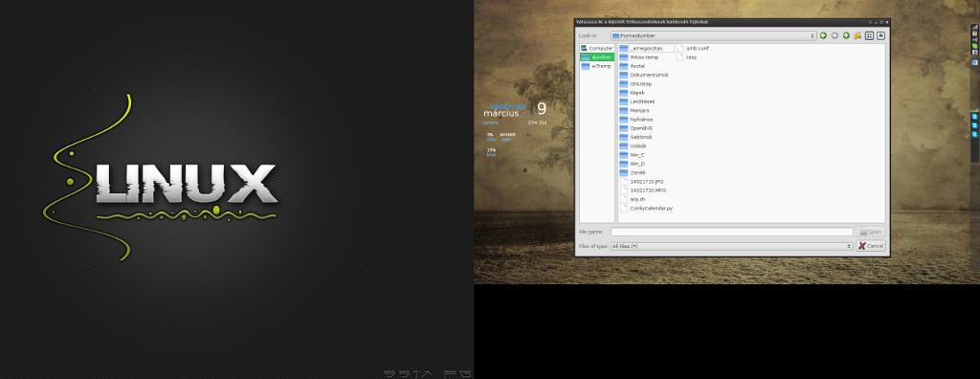Image resolution: width=980 pixels, height=379 pixels.
Task: Select the OpenBVE folder
Action: tap(636, 127)
